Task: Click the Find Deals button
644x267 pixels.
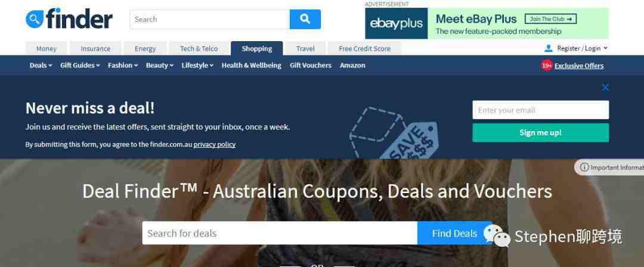Action: [454, 233]
